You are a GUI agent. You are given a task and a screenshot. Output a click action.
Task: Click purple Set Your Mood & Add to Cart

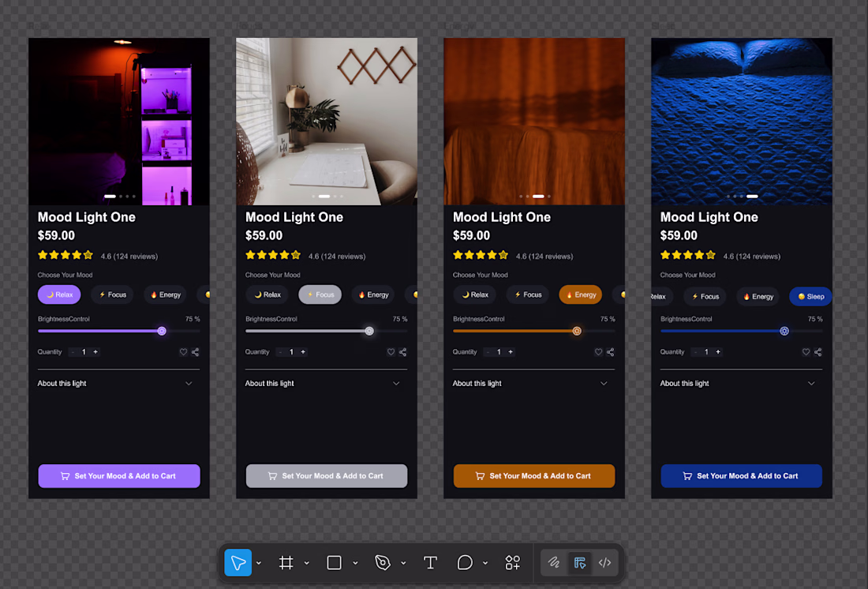pos(119,476)
